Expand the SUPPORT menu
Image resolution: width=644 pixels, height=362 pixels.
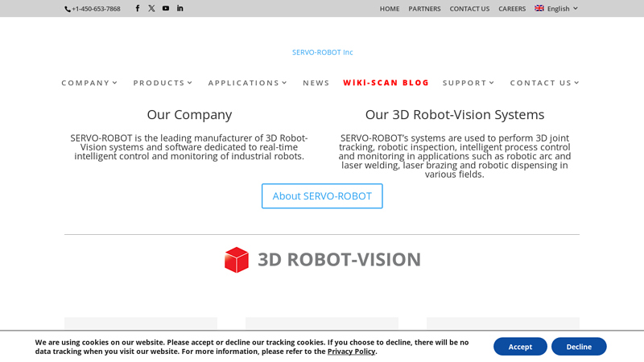[x=469, y=83]
